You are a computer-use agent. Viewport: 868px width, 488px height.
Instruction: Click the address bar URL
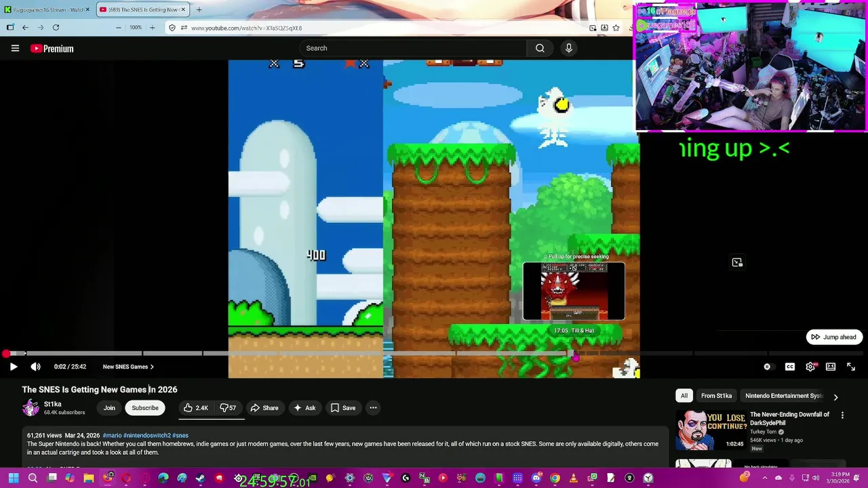[246, 28]
